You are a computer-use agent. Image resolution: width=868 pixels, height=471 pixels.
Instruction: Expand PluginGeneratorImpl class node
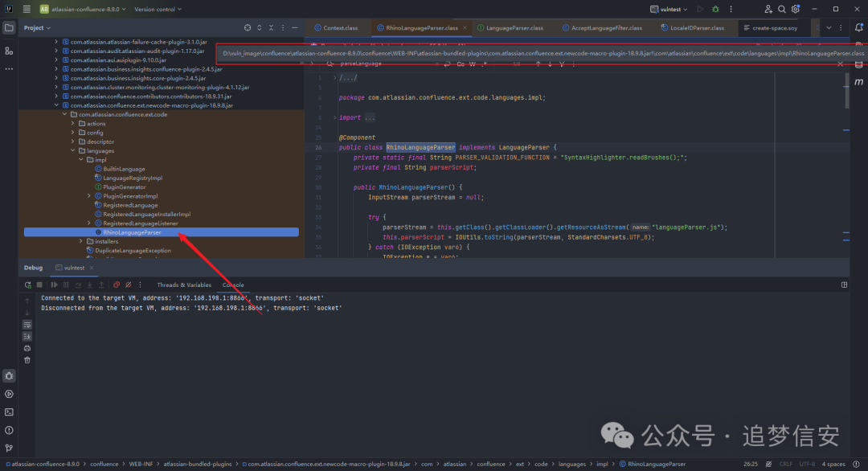point(89,196)
